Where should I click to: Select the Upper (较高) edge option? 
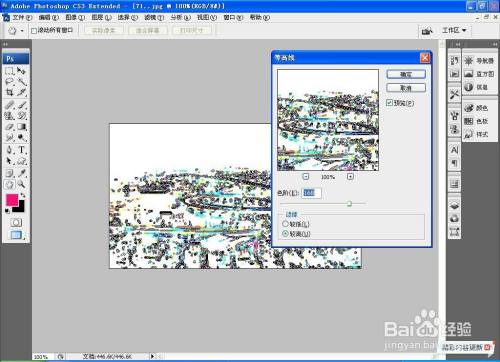click(285, 234)
